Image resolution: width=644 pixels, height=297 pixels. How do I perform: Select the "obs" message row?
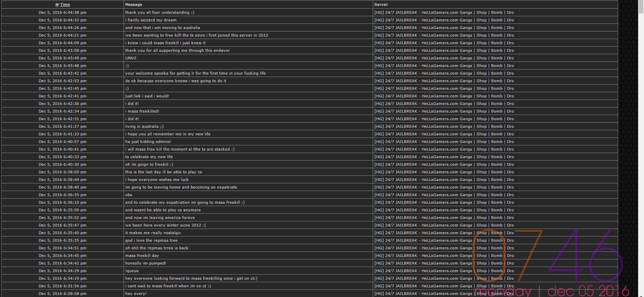pos(310,195)
